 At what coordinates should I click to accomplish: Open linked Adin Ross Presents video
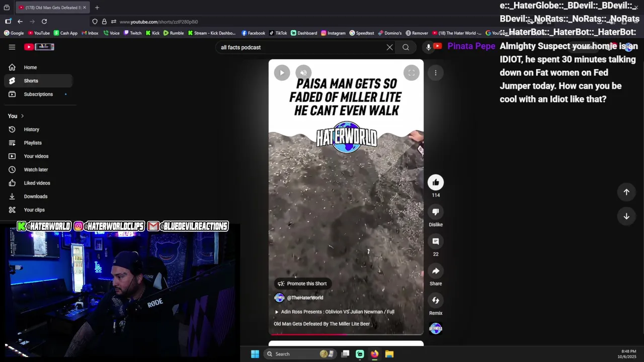coord(334,312)
